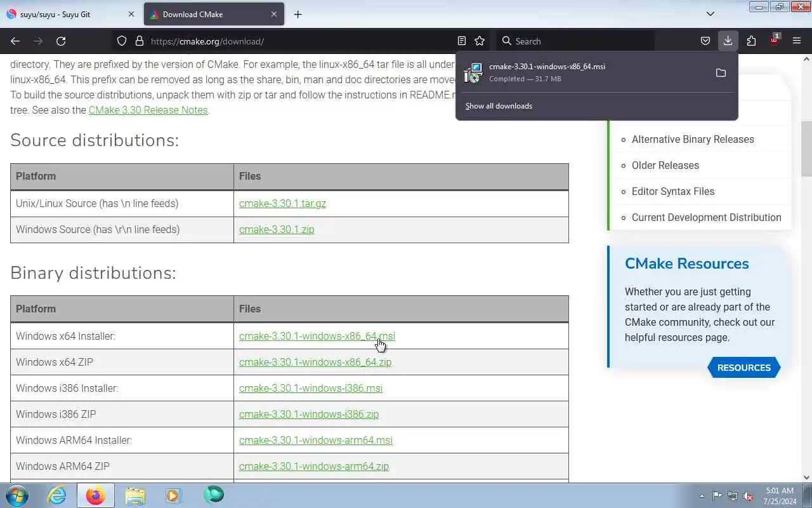Switch to suyu/suyu - Suyu Git tab

[x=70, y=14]
